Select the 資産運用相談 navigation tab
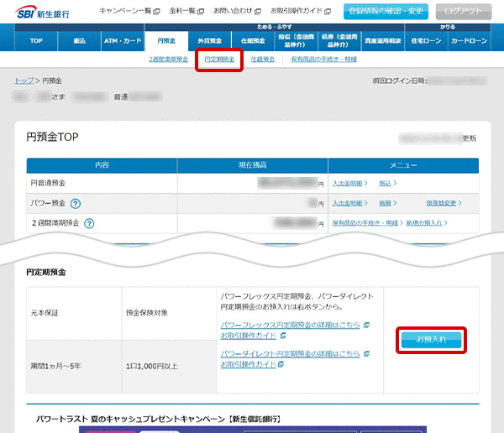The image size is (504, 433). point(383,41)
